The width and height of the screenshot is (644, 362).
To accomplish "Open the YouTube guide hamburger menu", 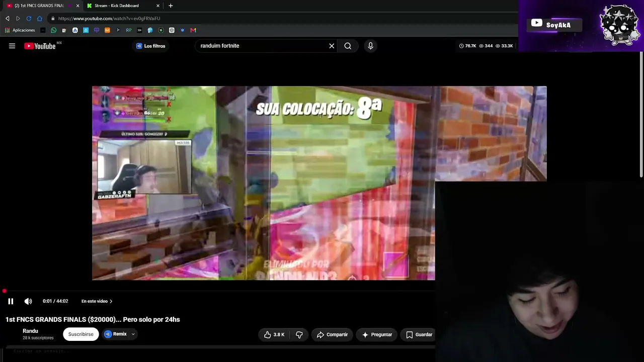I will coord(12,46).
